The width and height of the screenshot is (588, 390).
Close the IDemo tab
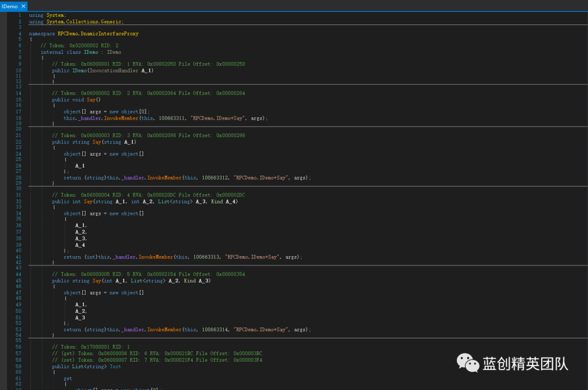tap(23, 7)
